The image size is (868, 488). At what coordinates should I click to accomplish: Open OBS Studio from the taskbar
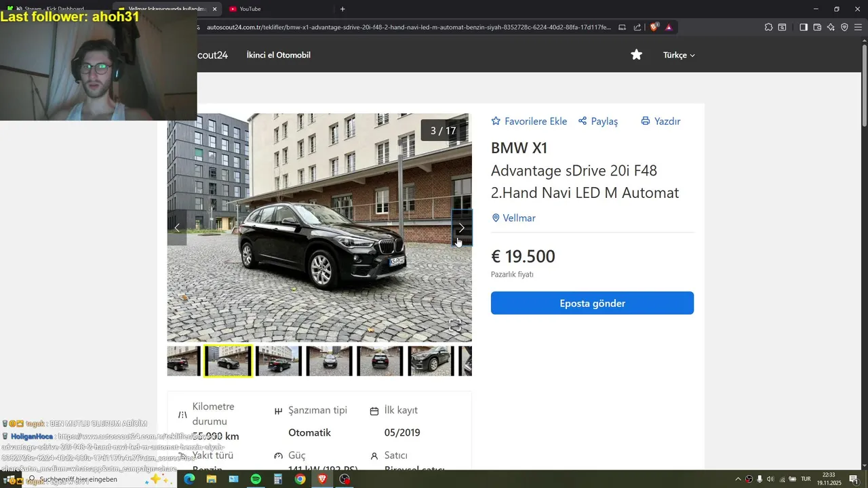(x=344, y=479)
